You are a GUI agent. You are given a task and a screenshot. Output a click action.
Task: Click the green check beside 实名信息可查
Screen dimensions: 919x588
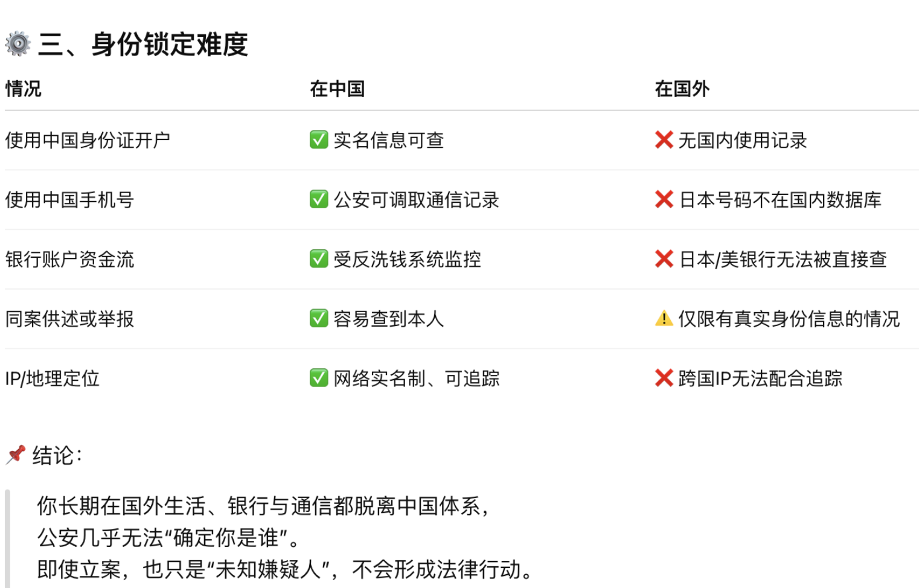[x=319, y=140]
